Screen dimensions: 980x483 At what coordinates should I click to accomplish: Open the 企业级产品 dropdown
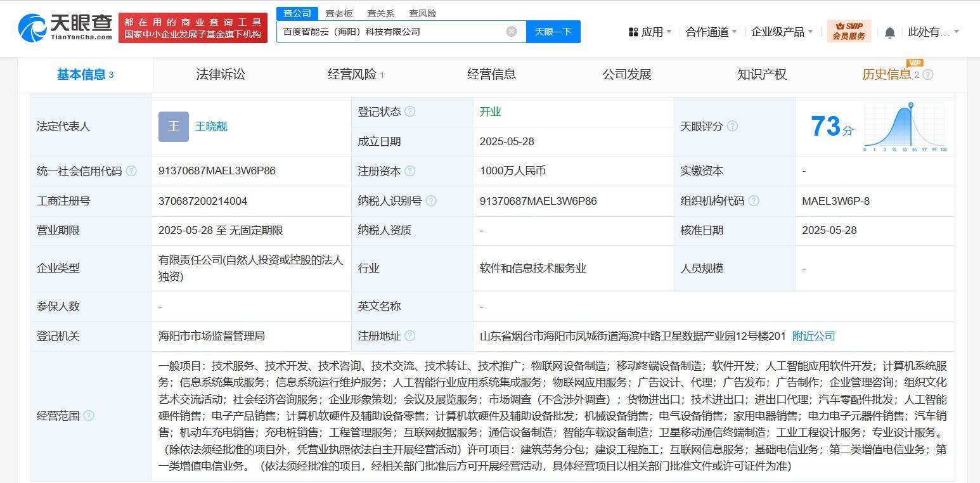(782, 32)
